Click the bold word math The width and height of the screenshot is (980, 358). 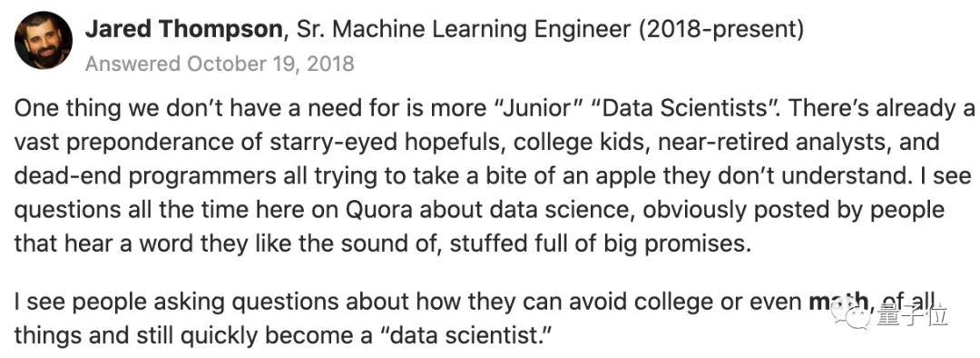click(x=840, y=303)
